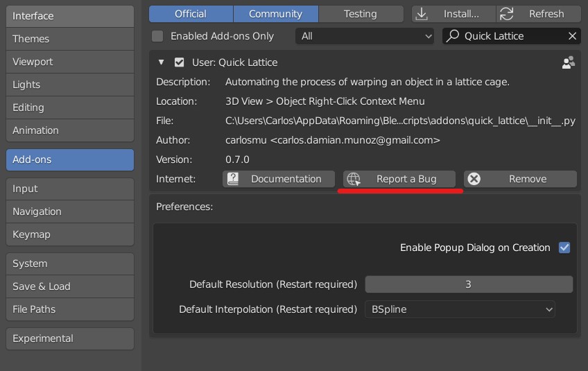
Task: Disable the Quick Lattice add-on checkbox
Action: (x=180, y=62)
